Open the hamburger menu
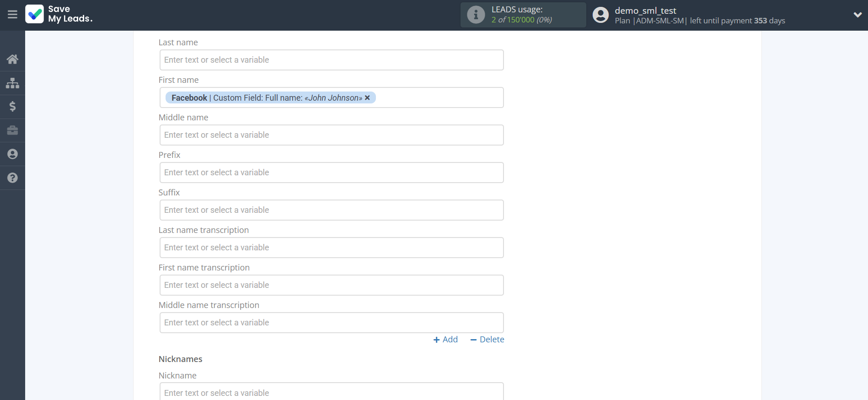This screenshot has height=400, width=868. click(12, 15)
